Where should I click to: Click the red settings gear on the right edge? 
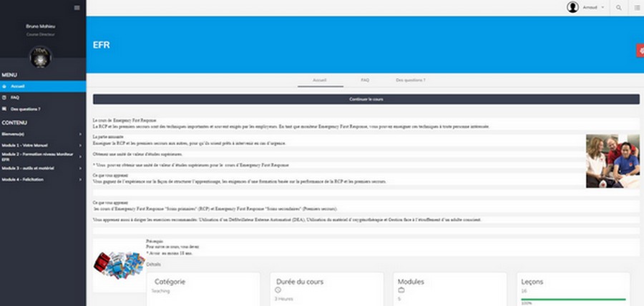[640, 49]
